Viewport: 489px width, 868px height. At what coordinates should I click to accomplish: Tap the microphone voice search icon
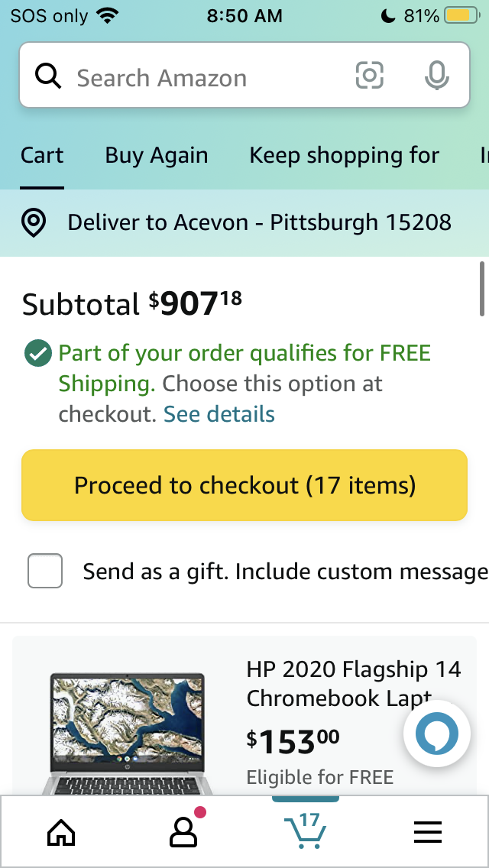tap(436, 76)
